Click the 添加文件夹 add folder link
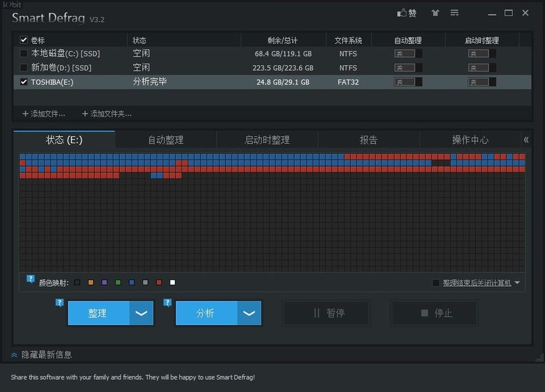 click(111, 114)
